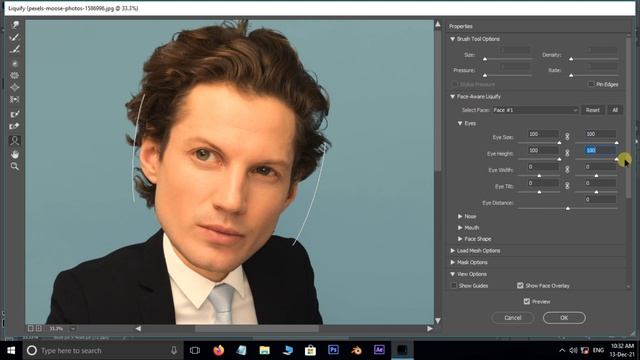Expand the Nose section
The image size is (640, 360).
[460, 216]
